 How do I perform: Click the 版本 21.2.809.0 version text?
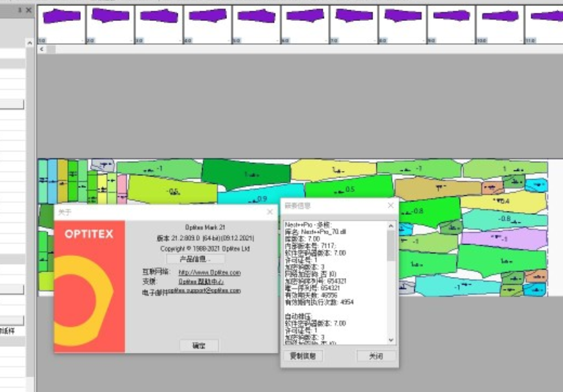(x=205, y=238)
